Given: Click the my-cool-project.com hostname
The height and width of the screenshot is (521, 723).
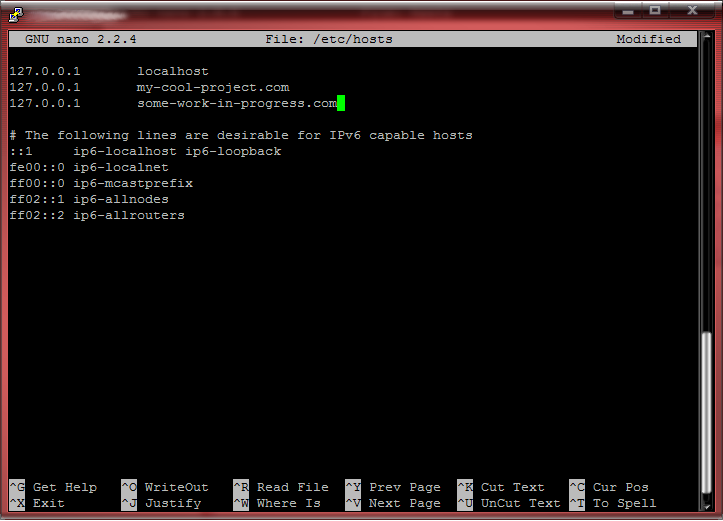Looking at the screenshot, I should coord(213,87).
